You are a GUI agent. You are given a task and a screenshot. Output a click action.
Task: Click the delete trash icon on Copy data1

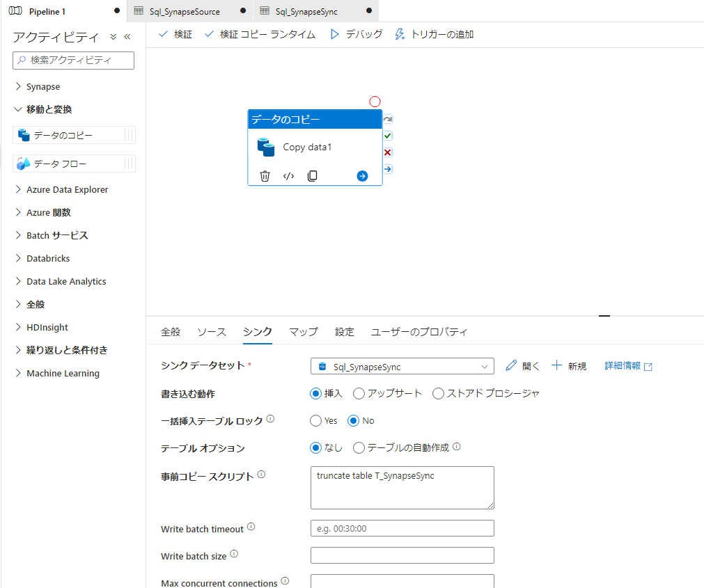click(265, 176)
